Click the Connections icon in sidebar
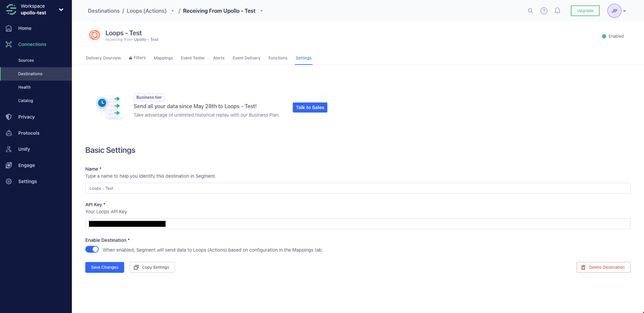 9,44
